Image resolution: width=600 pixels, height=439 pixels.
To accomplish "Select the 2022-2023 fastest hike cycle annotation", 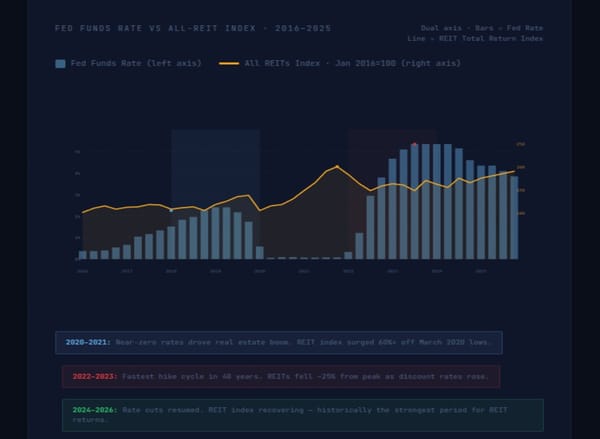I will point(280,376).
